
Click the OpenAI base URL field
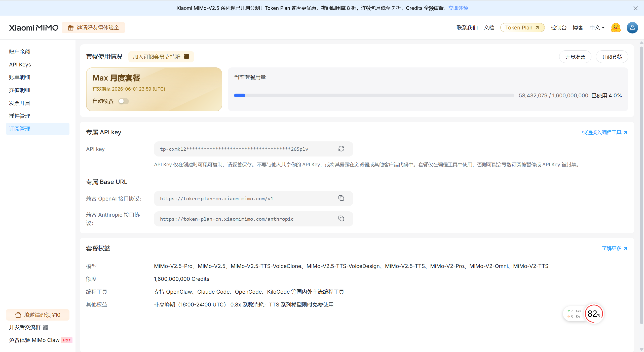pos(253,199)
